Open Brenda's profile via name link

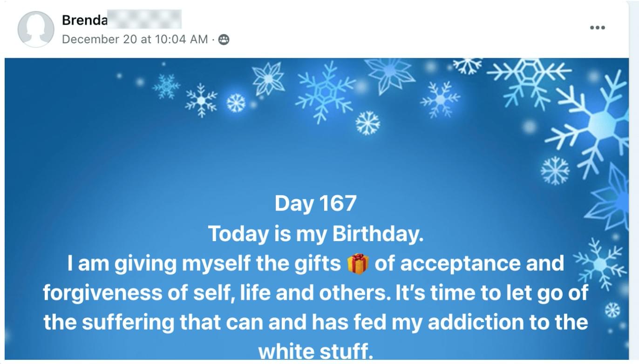pyautogui.click(x=84, y=20)
